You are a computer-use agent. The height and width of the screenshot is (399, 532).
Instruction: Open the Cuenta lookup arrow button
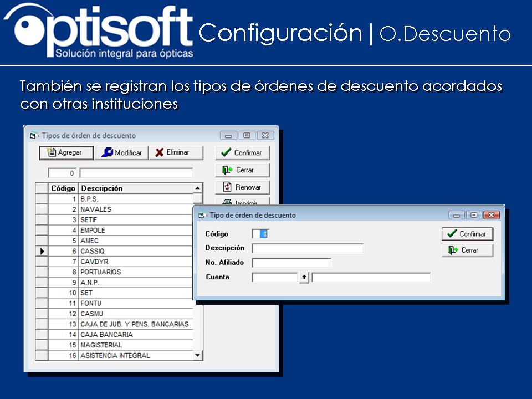point(303,277)
